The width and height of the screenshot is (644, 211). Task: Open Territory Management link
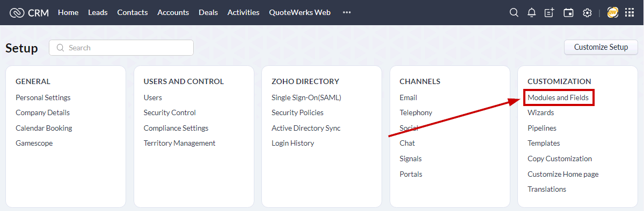(x=179, y=143)
